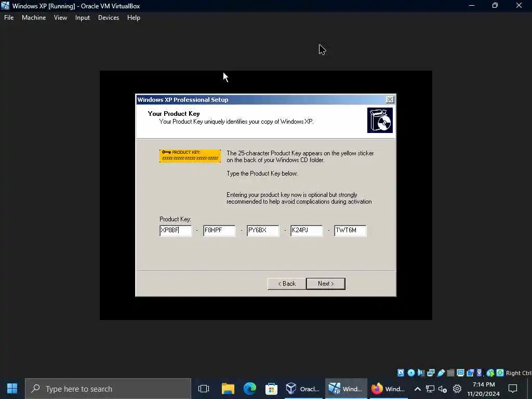The image size is (532, 399).
Task: Open the audio status indicator
Action: [x=421, y=373]
